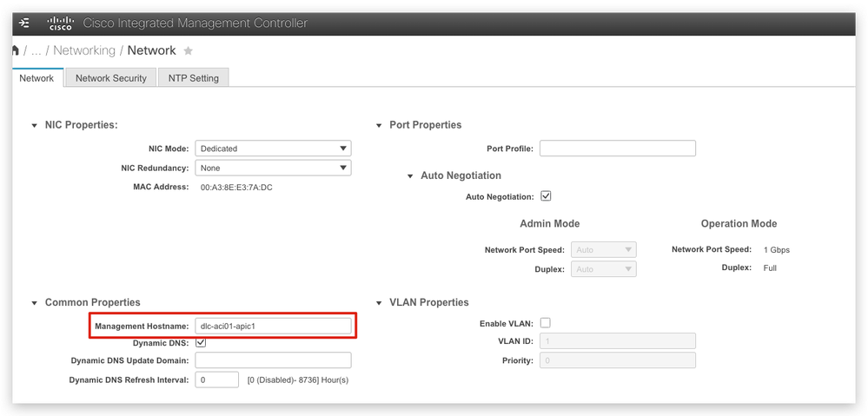Open the breadcrumb ellipsis link
The width and height of the screenshot is (868, 416).
pyautogui.click(x=36, y=51)
